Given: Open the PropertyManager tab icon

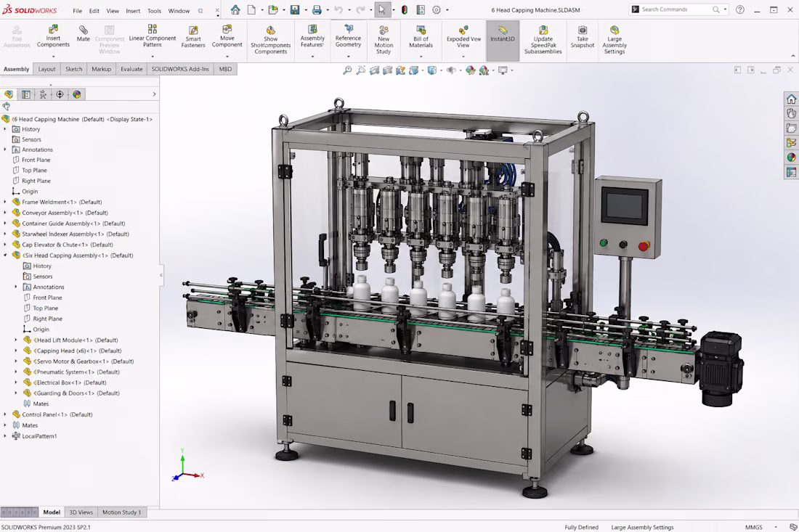Looking at the screenshot, I should 26,94.
